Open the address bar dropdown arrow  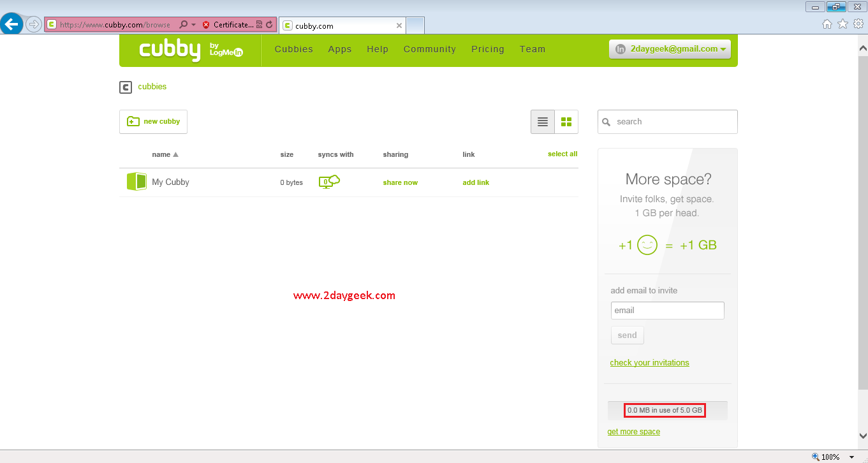coord(193,25)
